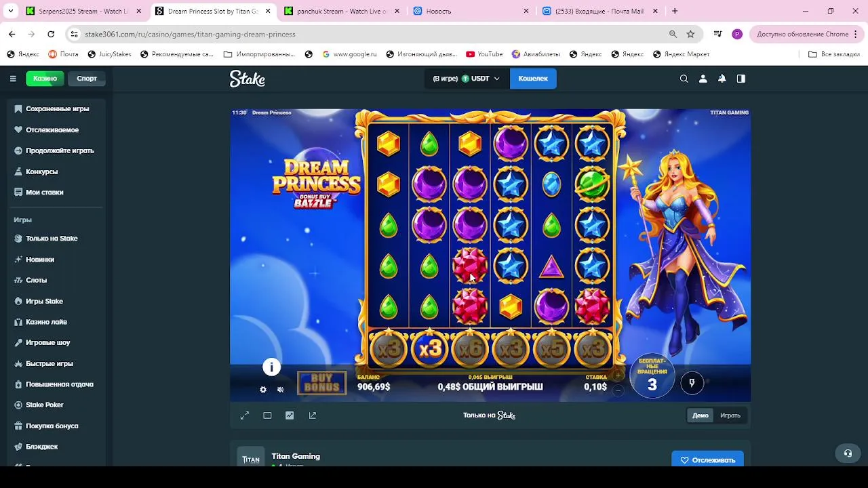Click the address bar URL
The height and width of the screenshot is (488, 868).
190,34
